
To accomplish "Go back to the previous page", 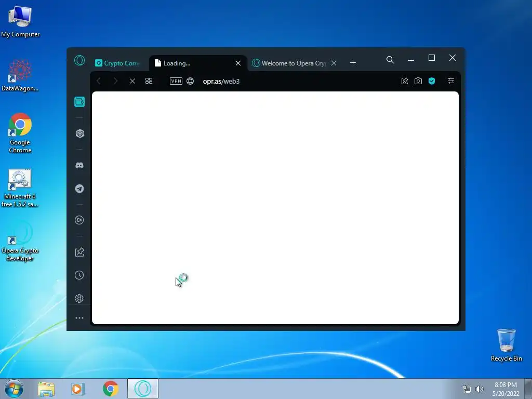I will tap(99, 81).
